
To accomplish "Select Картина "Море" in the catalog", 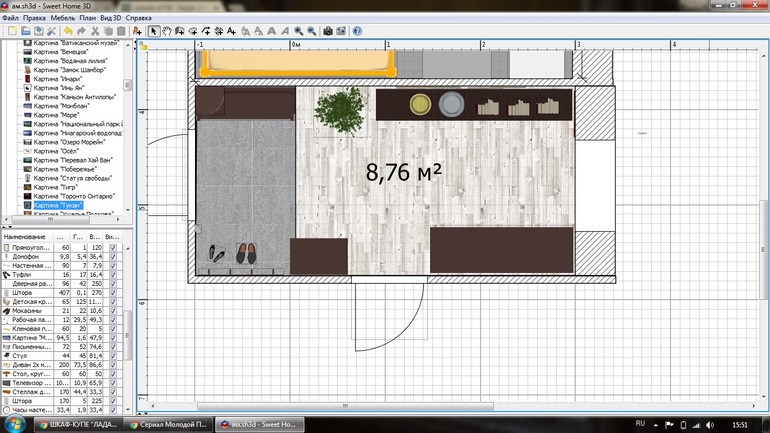I will point(56,115).
